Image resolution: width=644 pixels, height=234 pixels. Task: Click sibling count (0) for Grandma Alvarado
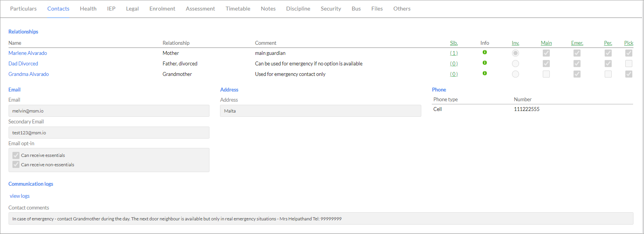point(454,74)
